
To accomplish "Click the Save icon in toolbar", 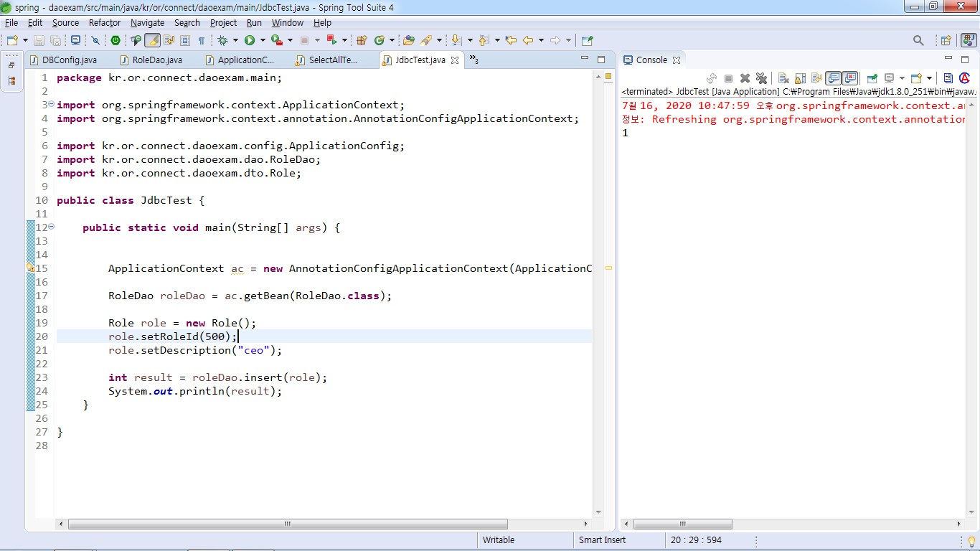I will tap(39, 40).
